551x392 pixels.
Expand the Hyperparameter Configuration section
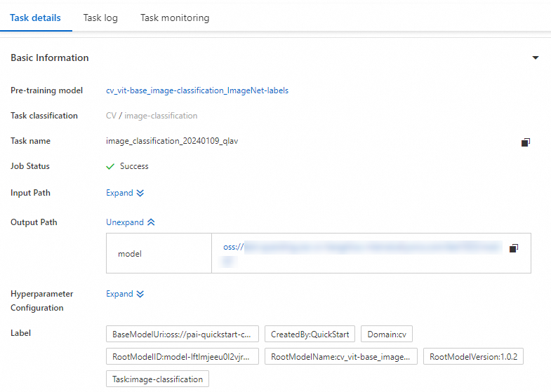(125, 294)
